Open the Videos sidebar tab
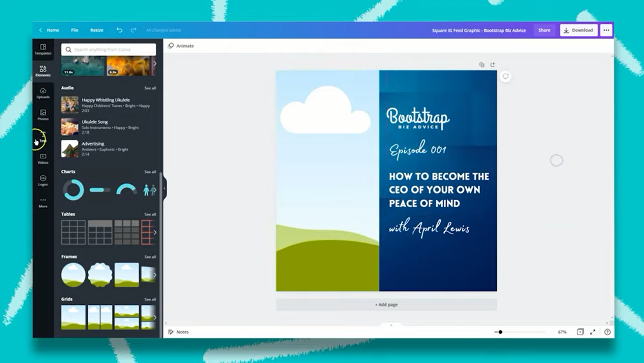This screenshot has width=644, height=363. 43,159
